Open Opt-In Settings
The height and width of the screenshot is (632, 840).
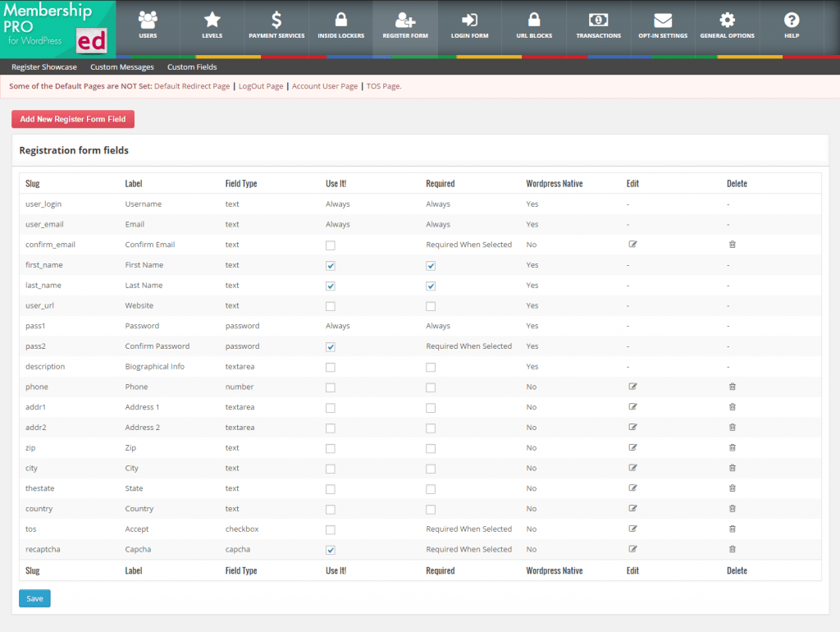click(x=663, y=25)
